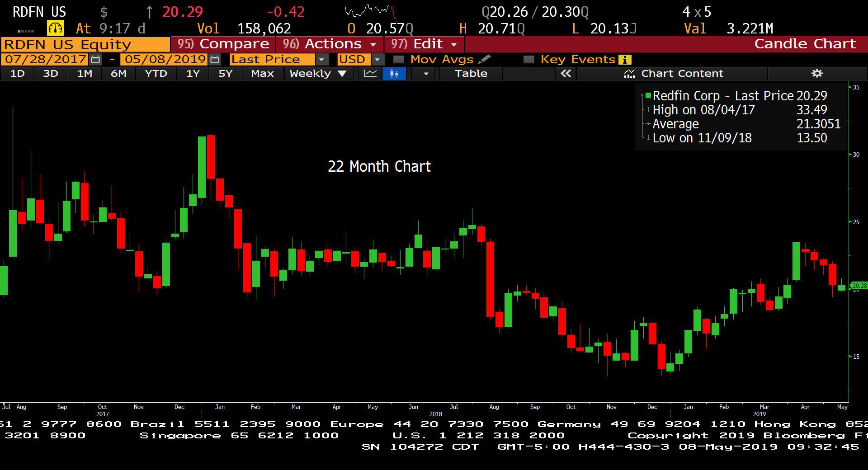868x470 pixels.
Task: Click the 4 x 5 bid/ask size
Action: tap(697, 12)
